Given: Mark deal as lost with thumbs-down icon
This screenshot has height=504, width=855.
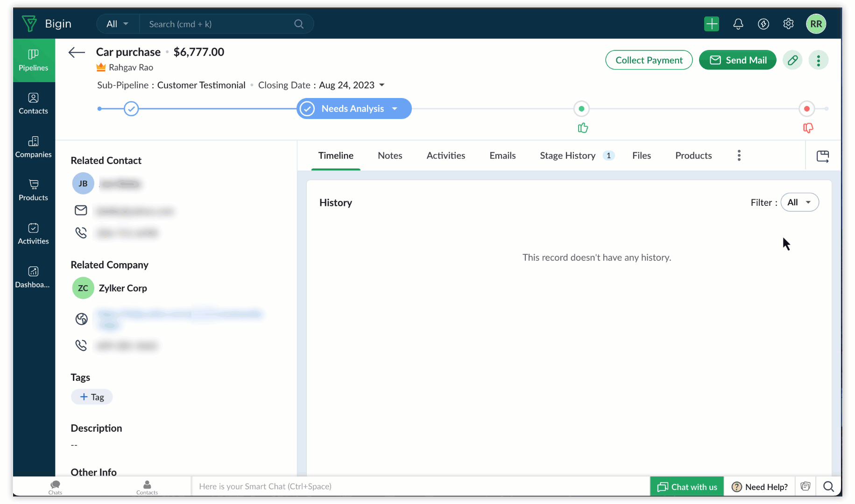Looking at the screenshot, I should coord(808,128).
